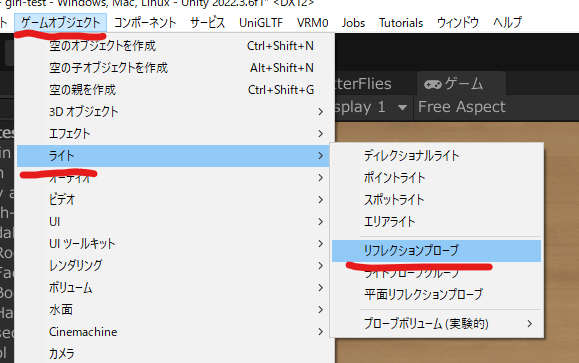Expand the 水面 submenu
Screen dimensions: 579x363
pyautogui.click(x=173, y=309)
